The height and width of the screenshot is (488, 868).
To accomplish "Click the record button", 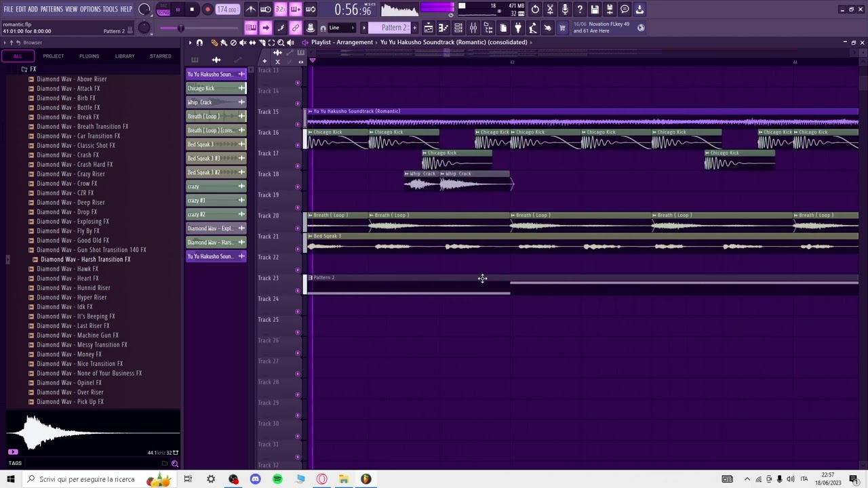I will coord(208,9).
